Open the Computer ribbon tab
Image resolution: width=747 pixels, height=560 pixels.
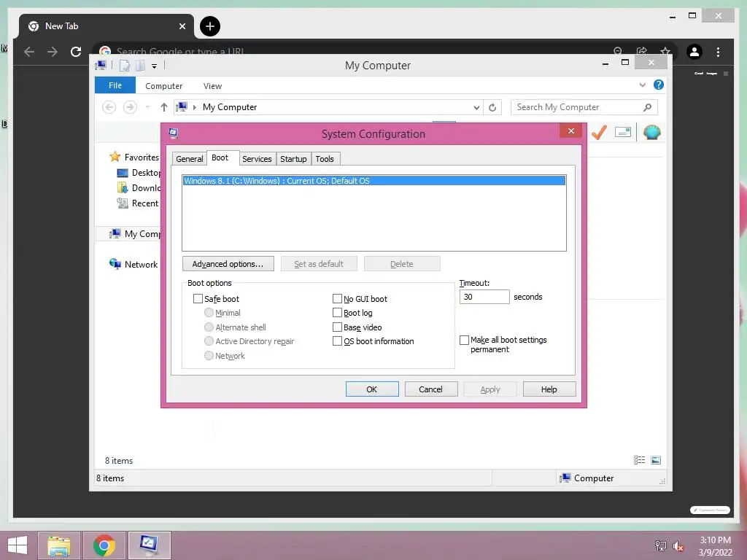[x=164, y=86]
